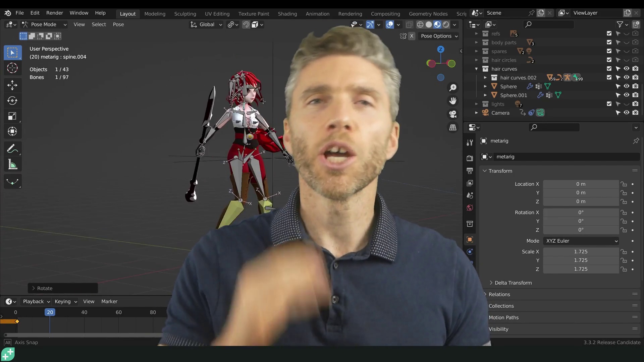
Task: Switch perspective/orthographic grid icon
Action: click(x=453, y=127)
